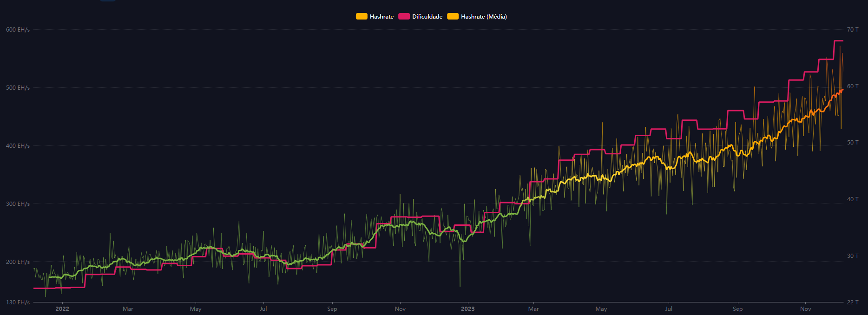Toggle the Hashrate (Média) legend label
Screen dimensions: 868x315
click(x=483, y=17)
